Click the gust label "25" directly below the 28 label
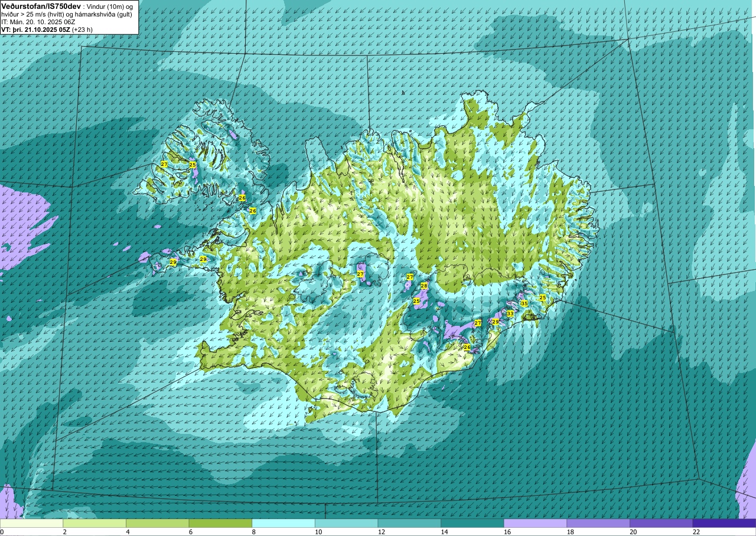Viewport: 756px width, 536px height. [416, 301]
